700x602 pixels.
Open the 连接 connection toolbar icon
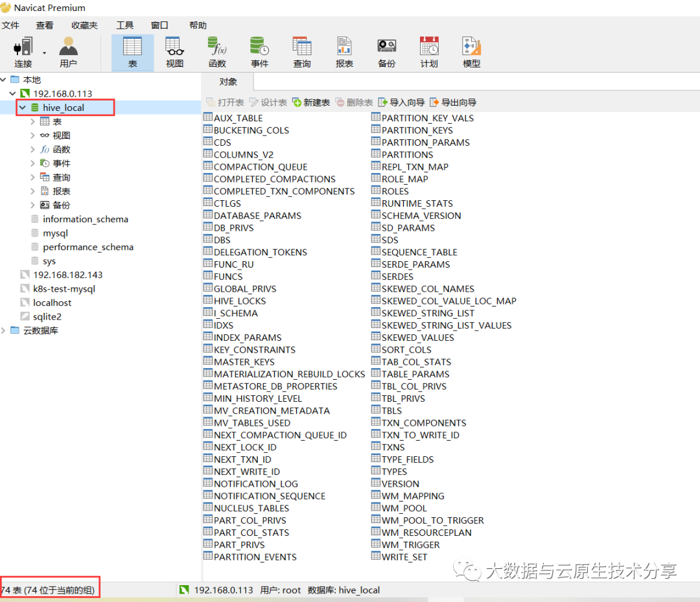click(x=23, y=52)
